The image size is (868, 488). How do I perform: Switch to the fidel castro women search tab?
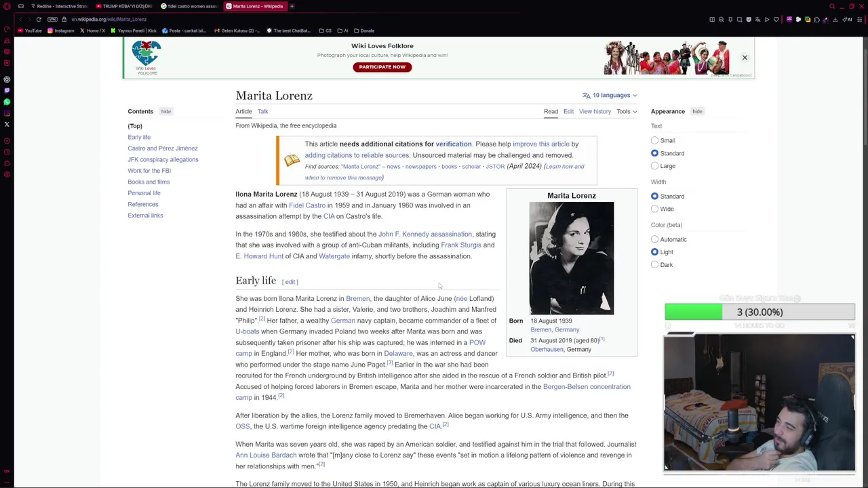tap(189, 6)
